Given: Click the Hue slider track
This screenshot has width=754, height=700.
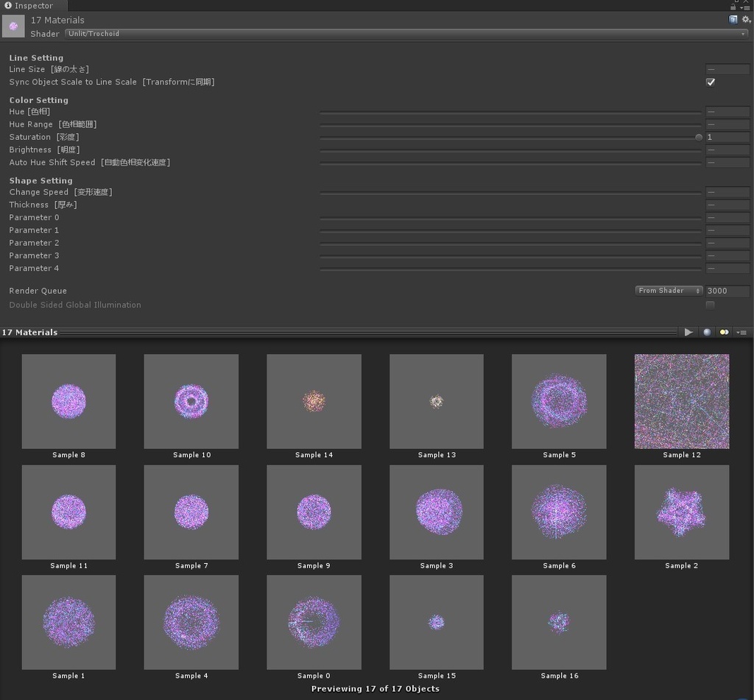Looking at the screenshot, I should 510,112.
